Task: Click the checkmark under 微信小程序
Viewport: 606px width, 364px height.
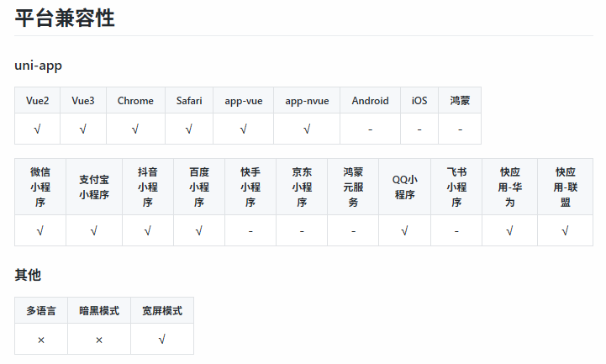Action: [x=40, y=231]
